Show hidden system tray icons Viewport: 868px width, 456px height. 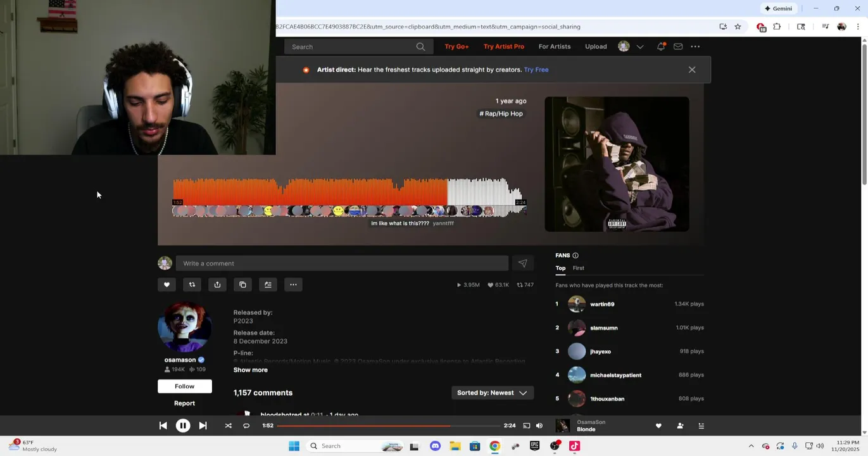751,446
